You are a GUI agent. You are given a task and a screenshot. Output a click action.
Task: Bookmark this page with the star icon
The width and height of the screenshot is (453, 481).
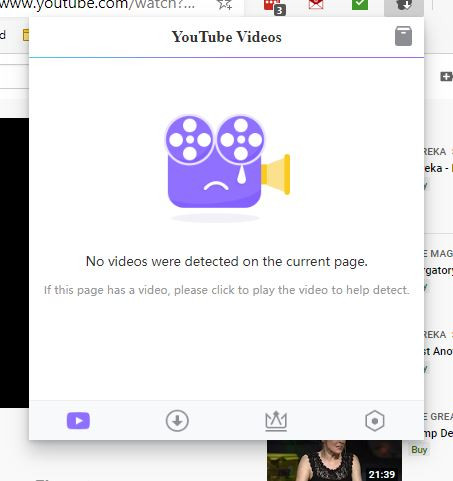(224, 5)
